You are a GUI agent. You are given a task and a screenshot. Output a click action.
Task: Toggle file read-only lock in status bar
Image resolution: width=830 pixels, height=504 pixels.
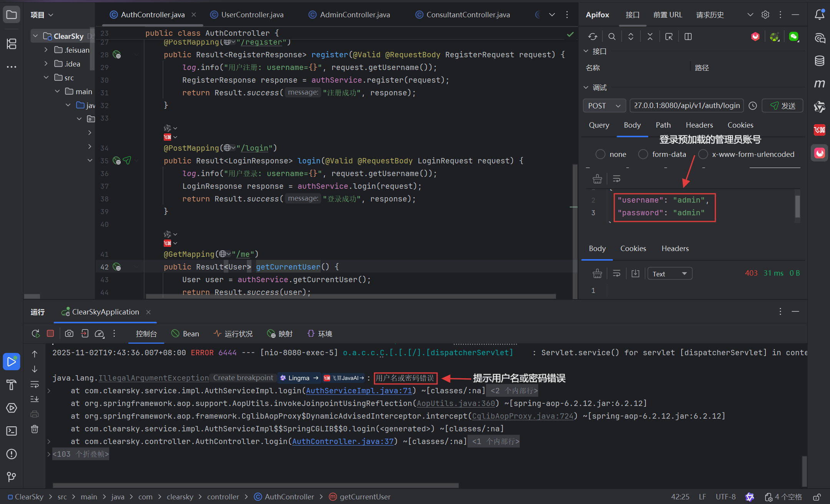[817, 497]
